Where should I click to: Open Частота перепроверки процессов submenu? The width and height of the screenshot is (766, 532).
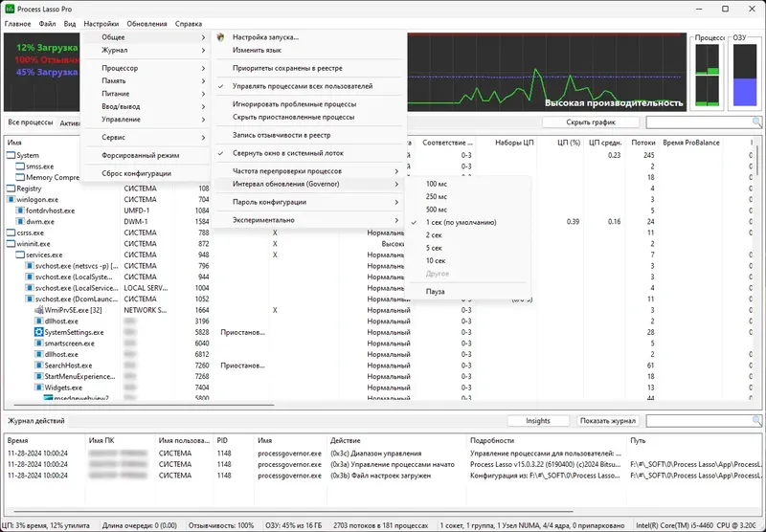click(x=309, y=171)
